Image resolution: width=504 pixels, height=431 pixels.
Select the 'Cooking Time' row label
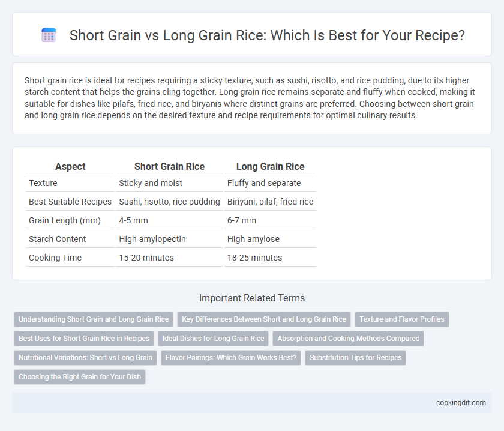[x=55, y=258]
